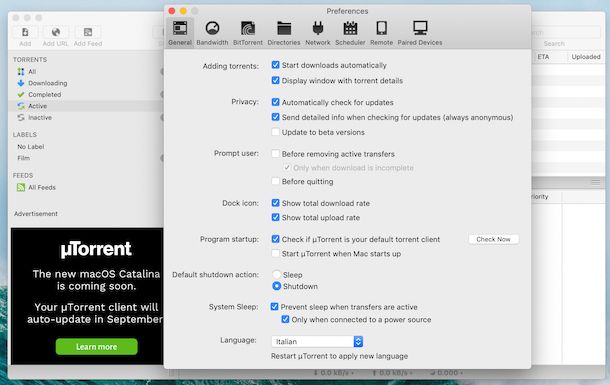This screenshot has width=610, height=385.
Task: Toggle Show total download rate
Action: [x=275, y=203]
